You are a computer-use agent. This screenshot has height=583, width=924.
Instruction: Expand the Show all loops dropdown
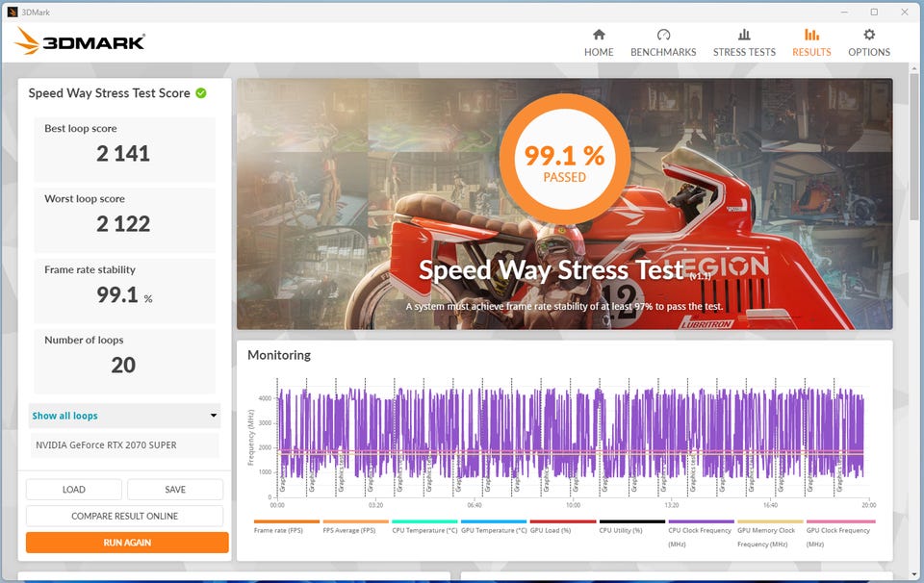click(x=124, y=416)
